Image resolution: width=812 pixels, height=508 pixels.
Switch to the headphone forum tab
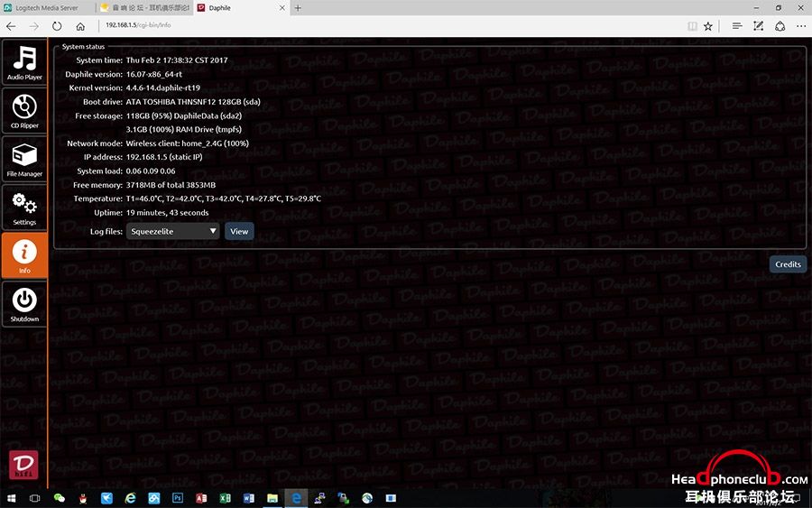pyautogui.click(x=145, y=8)
